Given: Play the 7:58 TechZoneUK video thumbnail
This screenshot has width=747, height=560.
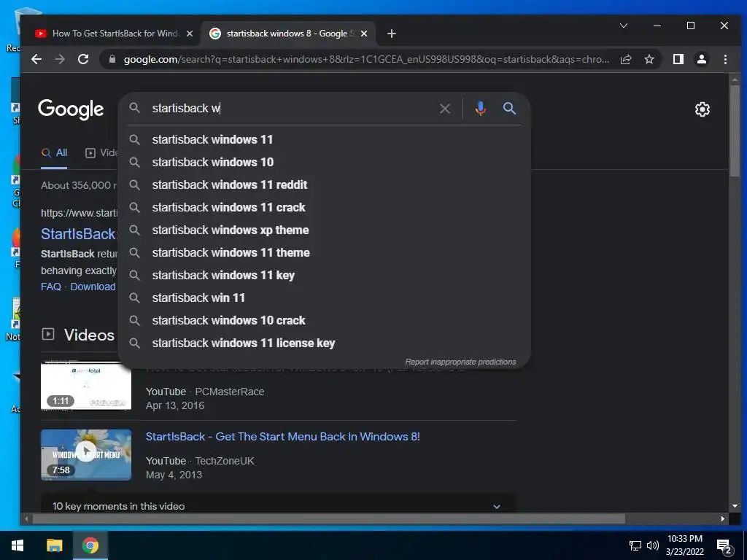Looking at the screenshot, I should pos(86,455).
